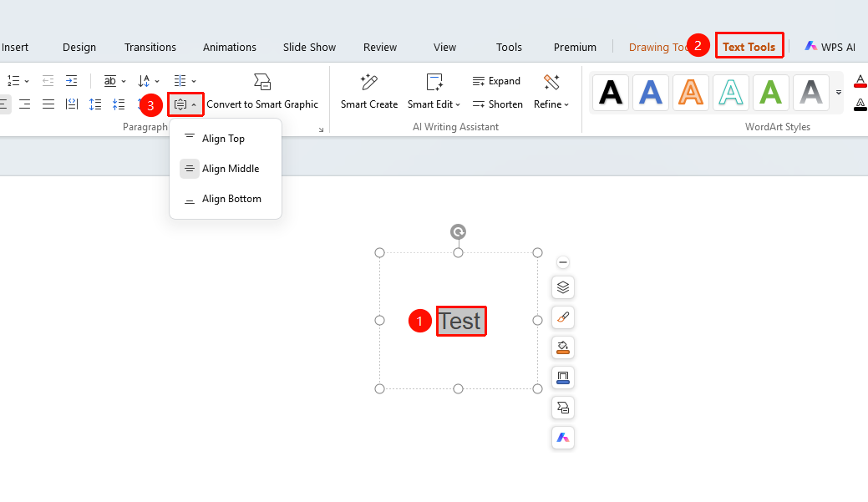Click the increase indent icon
Image resolution: width=868 pixels, height=502 pixels.
[71, 81]
